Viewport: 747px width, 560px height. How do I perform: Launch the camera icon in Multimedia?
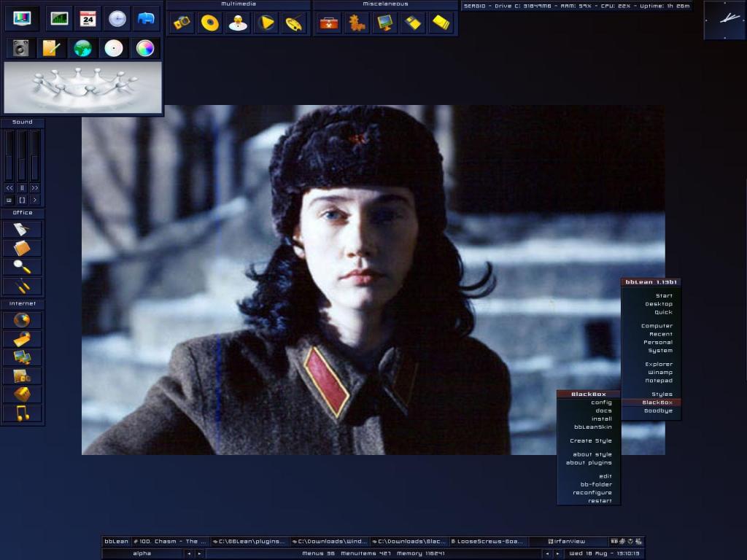(182, 23)
